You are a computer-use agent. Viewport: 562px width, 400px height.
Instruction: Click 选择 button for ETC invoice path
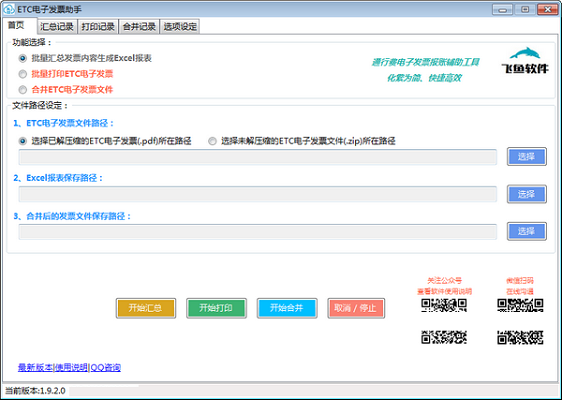527,157
